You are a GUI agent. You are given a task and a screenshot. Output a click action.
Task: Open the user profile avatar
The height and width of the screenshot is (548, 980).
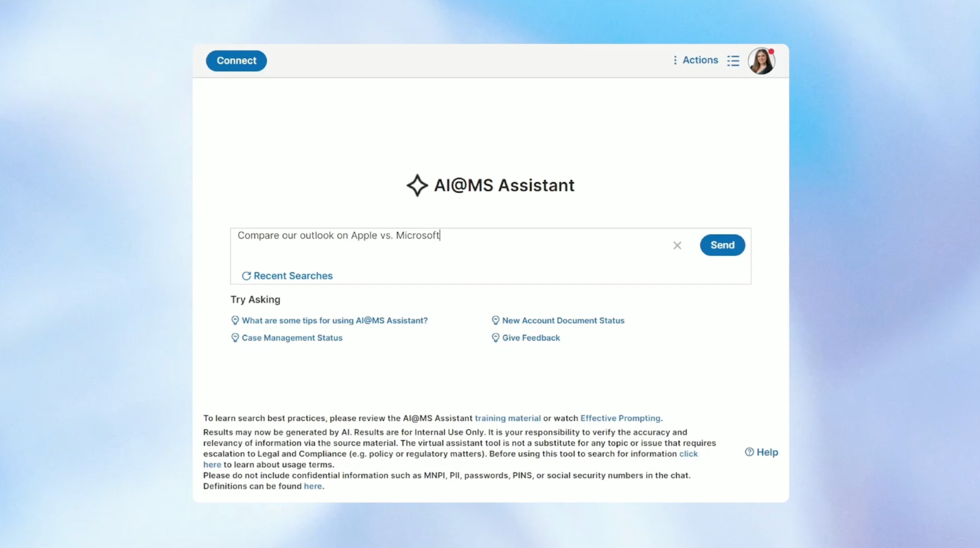pyautogui.click(x=761, y=61)
